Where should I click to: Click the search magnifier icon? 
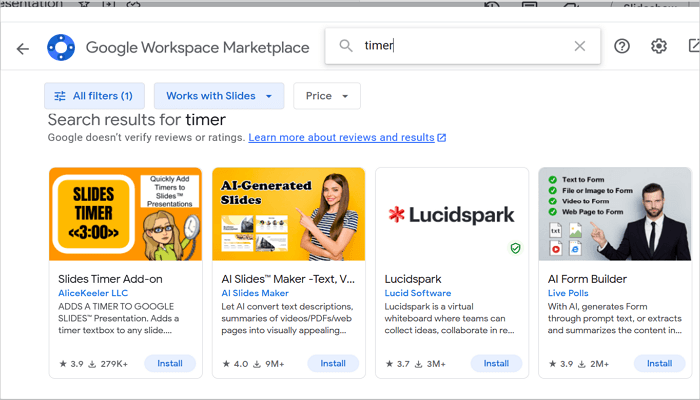(346, 46)
